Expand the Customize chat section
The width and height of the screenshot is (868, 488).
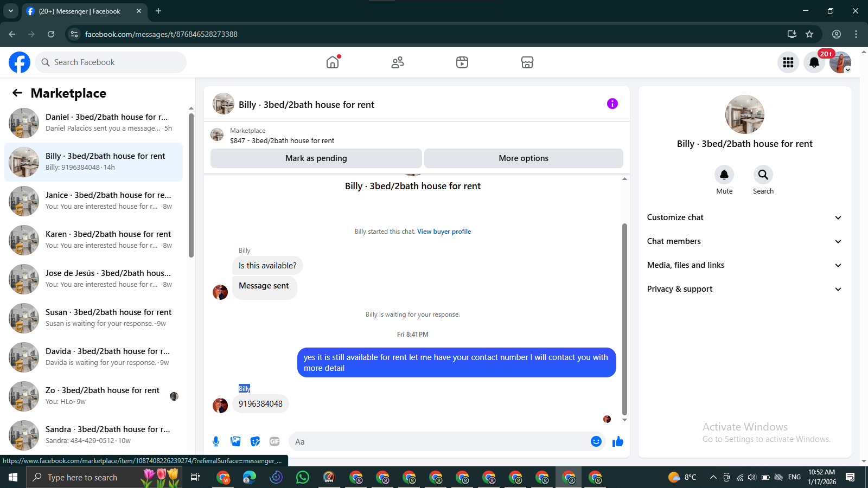744,217
